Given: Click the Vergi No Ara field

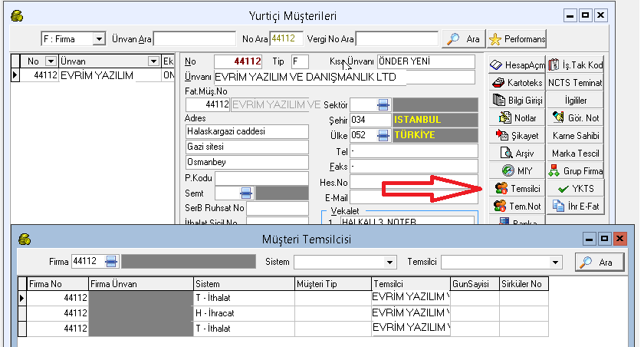Looking at the screenshot, I should pos(397,39).
